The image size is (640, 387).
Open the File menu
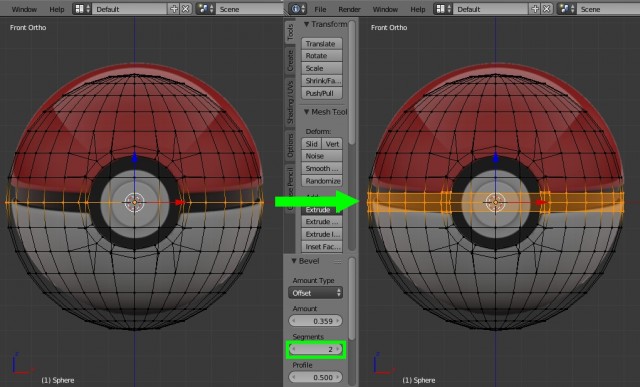click(x=320, y=9)
